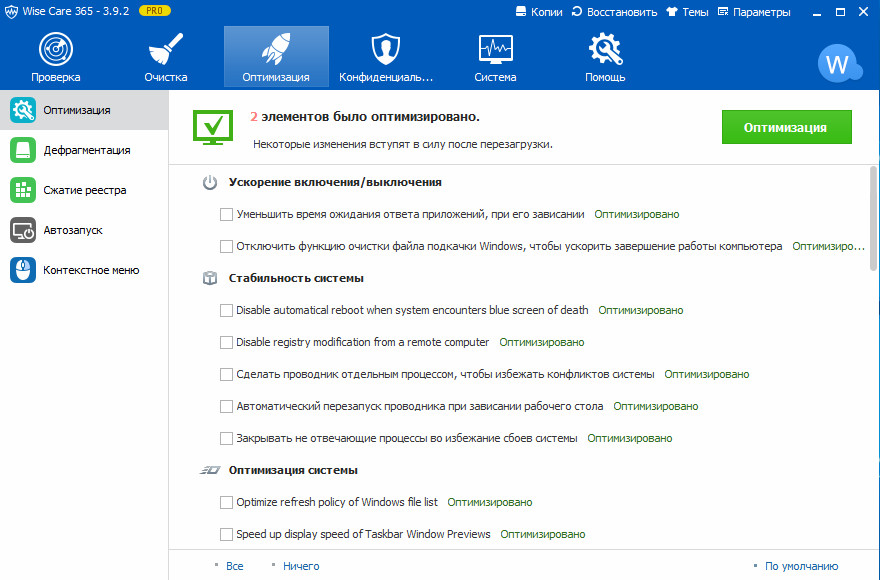Open the Конфиденциальность shield icon

point(386,49)
